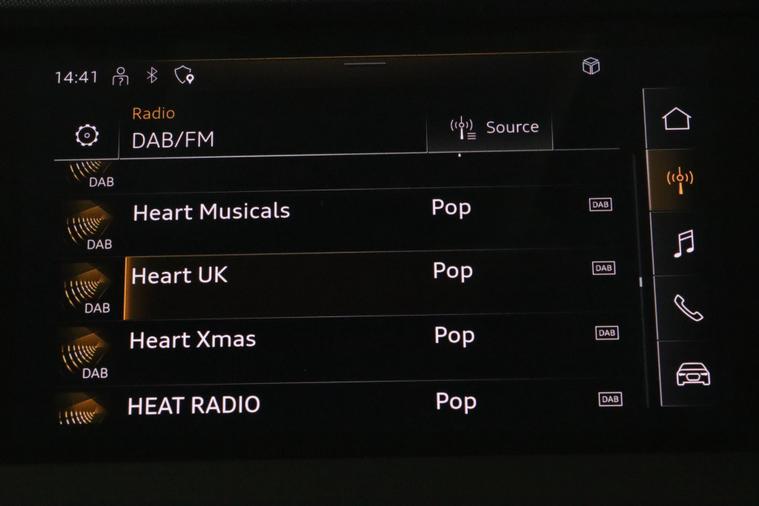Open the Home screen icon

(x=676, y=119)
